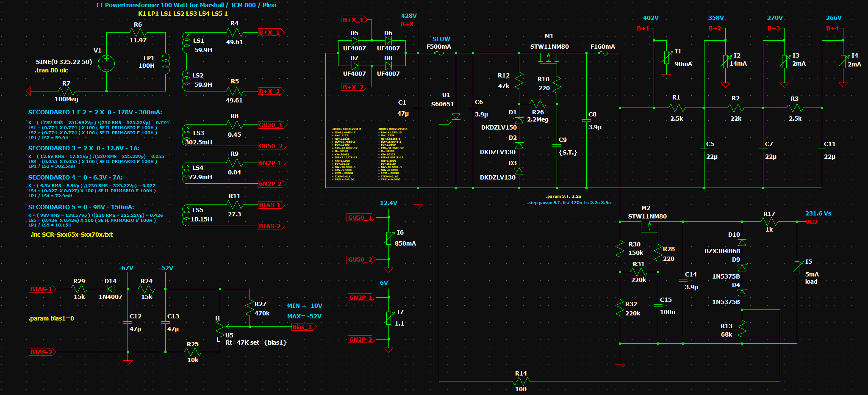
Task: Select the M2 STW11NM80 MOSFET symbol
Action: [x=649, y=227]
